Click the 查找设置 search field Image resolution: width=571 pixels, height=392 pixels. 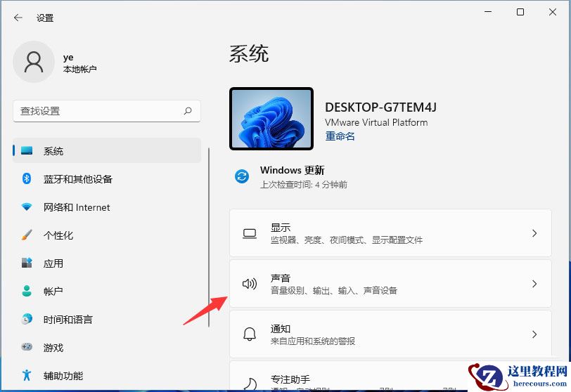click(x=107, y=111)
